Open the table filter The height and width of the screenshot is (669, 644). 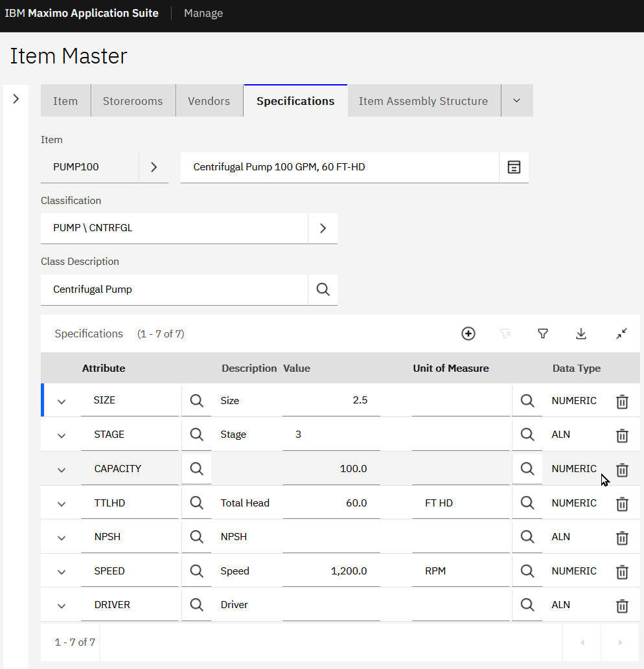[x=542, y=334]
